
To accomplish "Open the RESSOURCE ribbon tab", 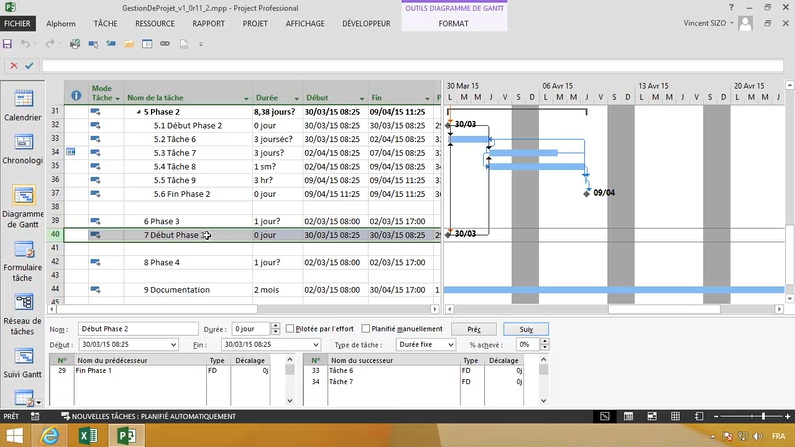I will point(154,23).
